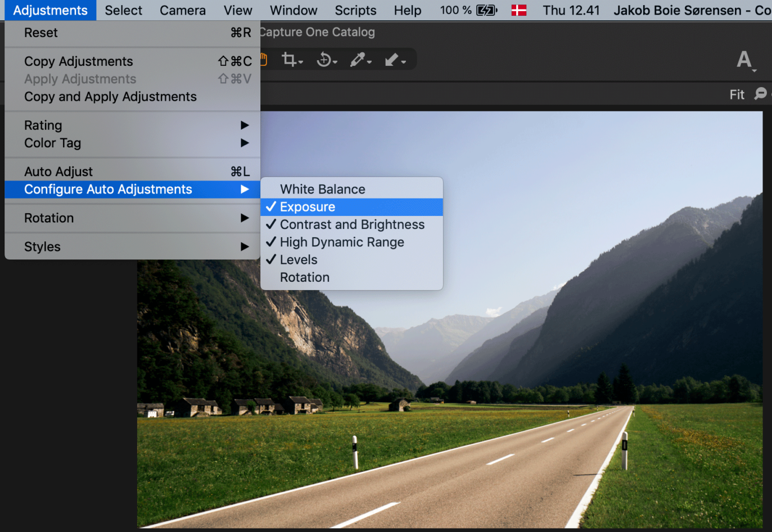Choose Copy Adjustments from the menu
The image size is (772, 532).
tap(79, 61)
